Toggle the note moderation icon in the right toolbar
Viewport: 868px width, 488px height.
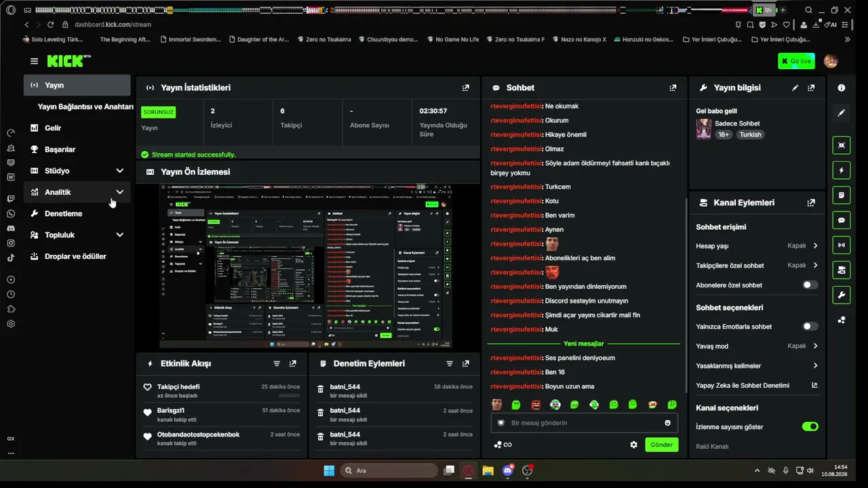pos(842,195)
